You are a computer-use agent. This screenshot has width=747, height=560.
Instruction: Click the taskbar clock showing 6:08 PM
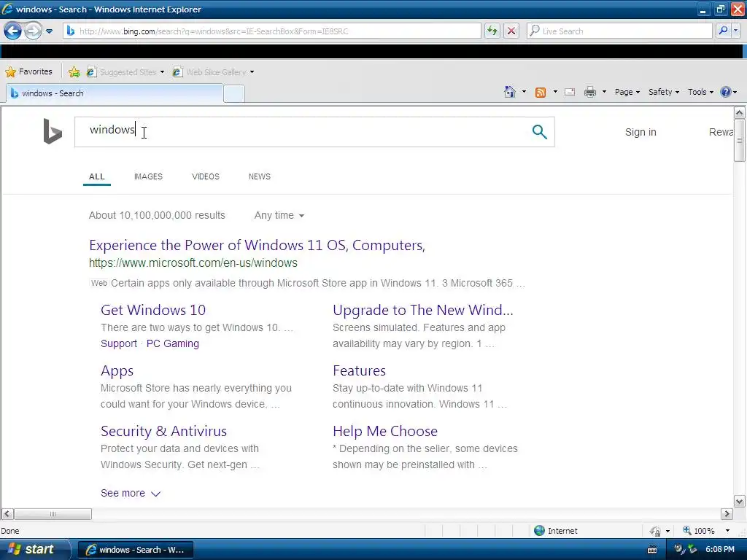[x=720, y=550]
